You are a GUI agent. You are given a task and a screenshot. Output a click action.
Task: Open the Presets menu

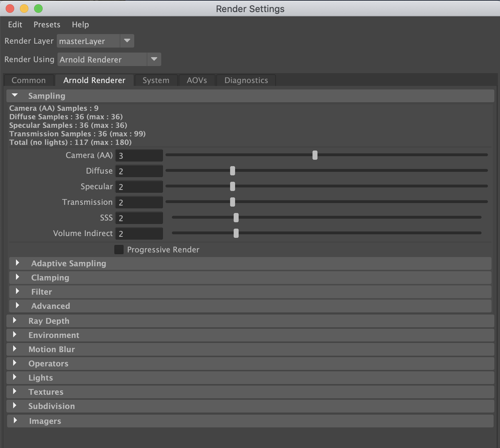point(47,24)
